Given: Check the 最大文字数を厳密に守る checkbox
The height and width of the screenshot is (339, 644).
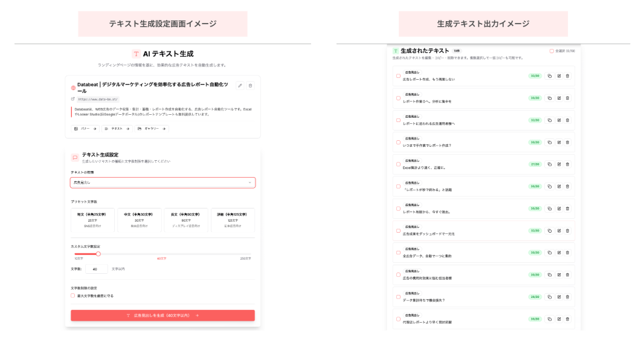Looking at the screenshot, I should pos(72,295).
